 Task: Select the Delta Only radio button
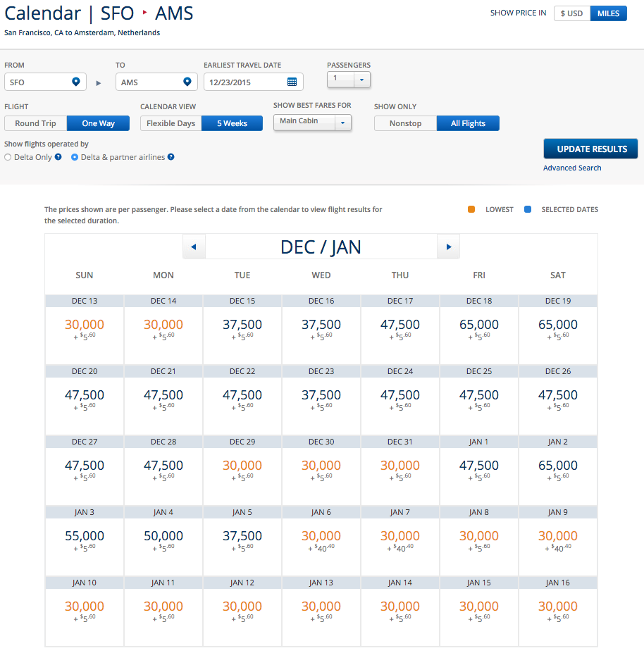(x=6, y=157)
